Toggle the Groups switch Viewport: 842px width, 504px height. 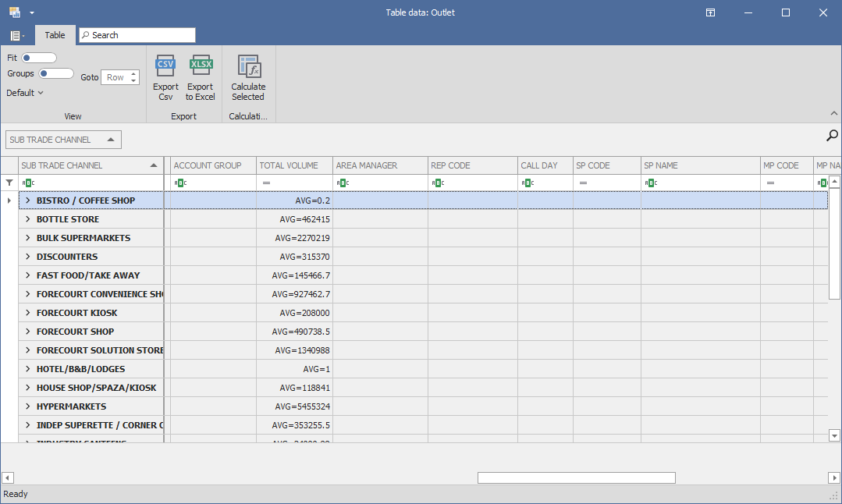click(56, 73)
